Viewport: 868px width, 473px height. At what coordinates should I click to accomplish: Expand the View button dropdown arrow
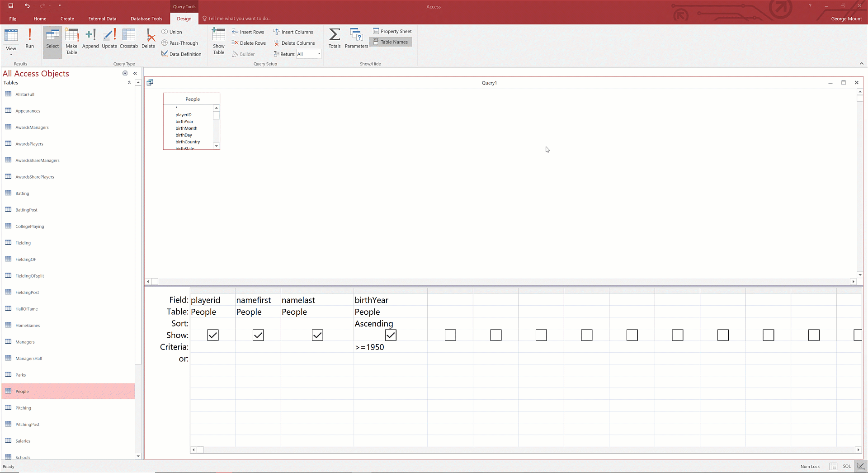coord(11,55)
